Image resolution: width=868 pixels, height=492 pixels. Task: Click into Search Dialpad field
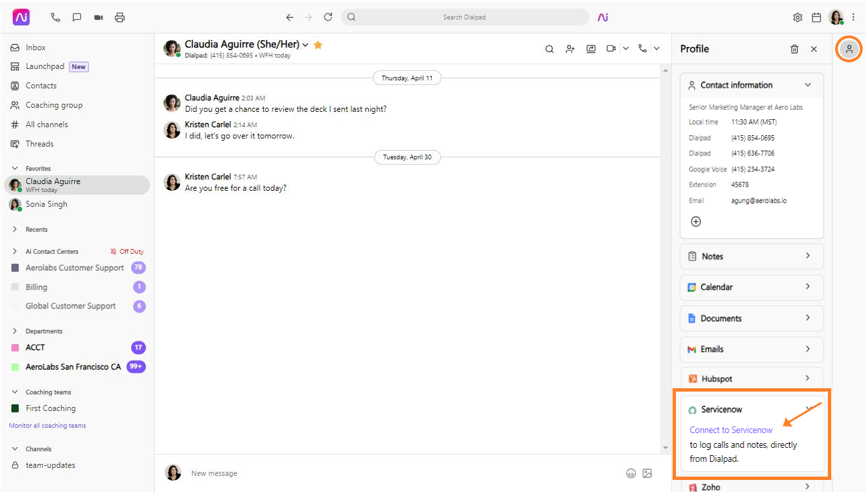(465, 17)
